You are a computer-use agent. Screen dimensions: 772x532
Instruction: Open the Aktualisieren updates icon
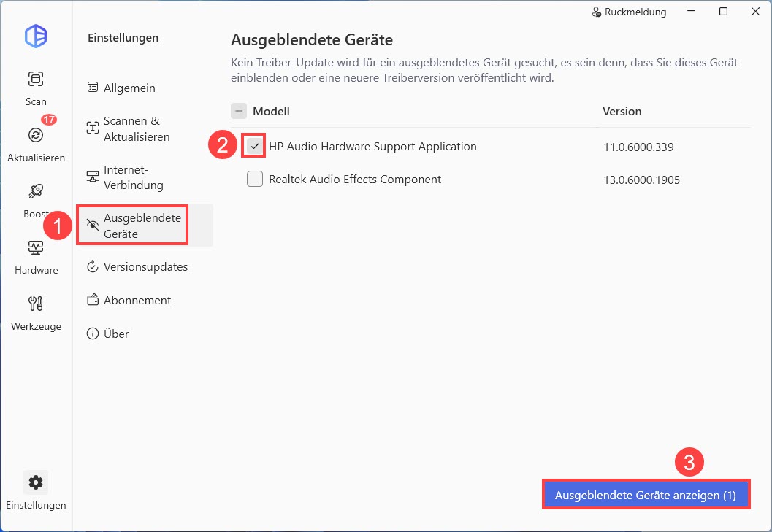(x=36, y=135)
